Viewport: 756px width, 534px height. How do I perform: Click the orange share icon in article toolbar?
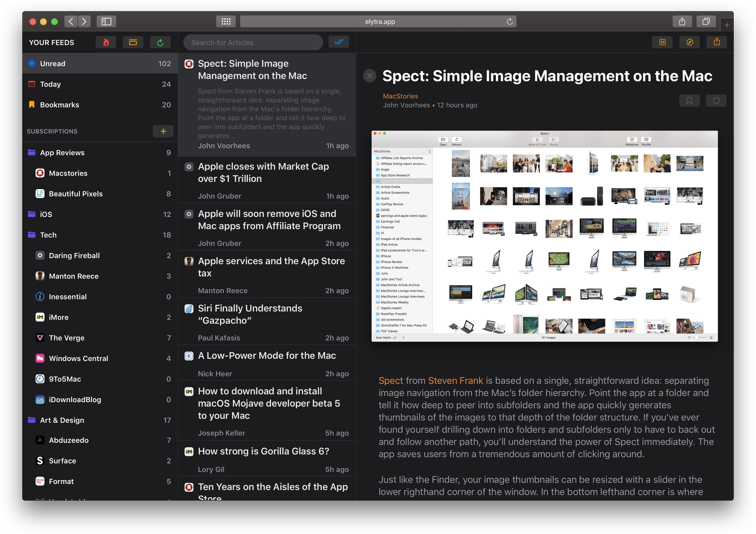(x=717, y=42)
